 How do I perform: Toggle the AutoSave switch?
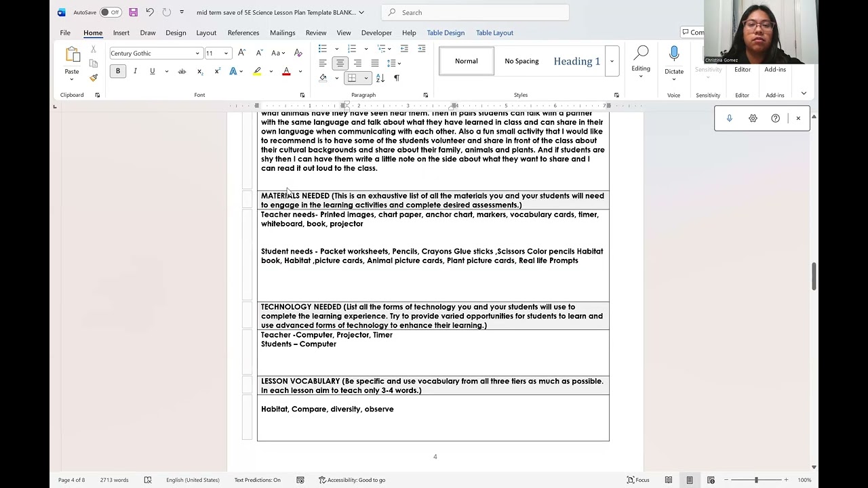[x=110, y=12]
